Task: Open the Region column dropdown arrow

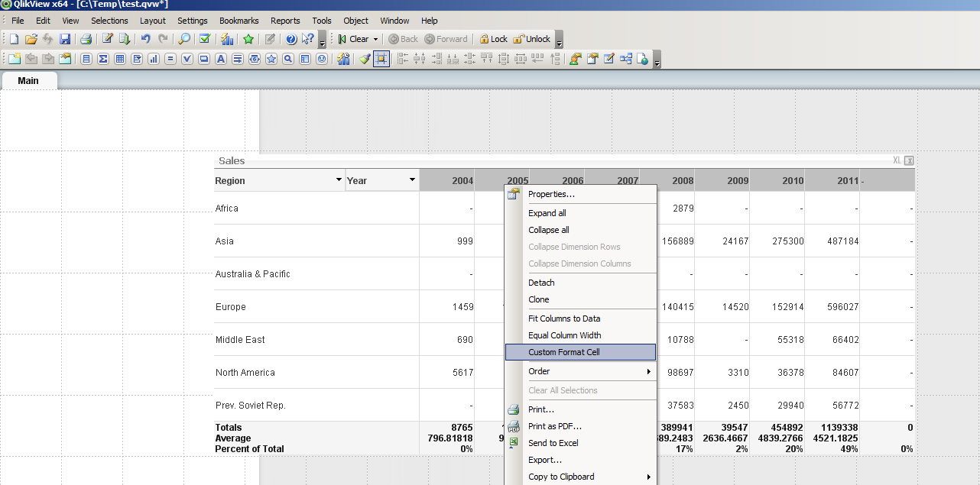Action: pos(339,180)
